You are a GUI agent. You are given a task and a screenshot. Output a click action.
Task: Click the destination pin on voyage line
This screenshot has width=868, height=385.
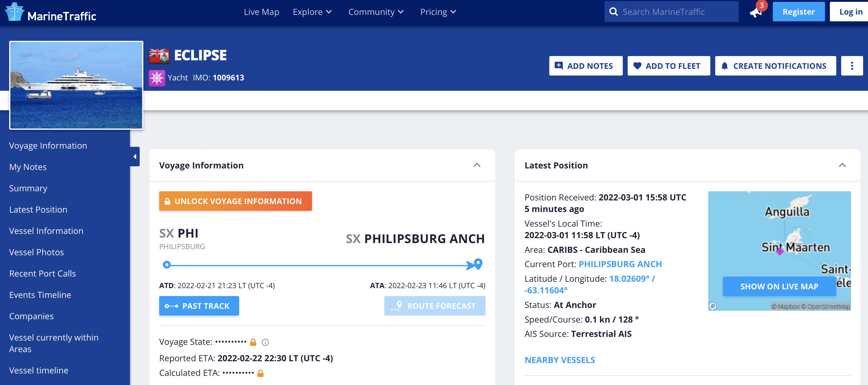pos(478,263)
